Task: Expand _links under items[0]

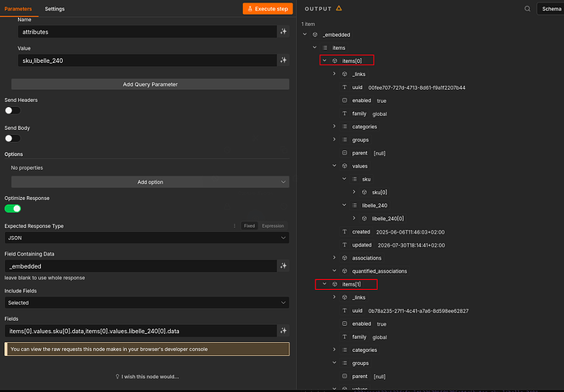Action: (x=334, y=73)
